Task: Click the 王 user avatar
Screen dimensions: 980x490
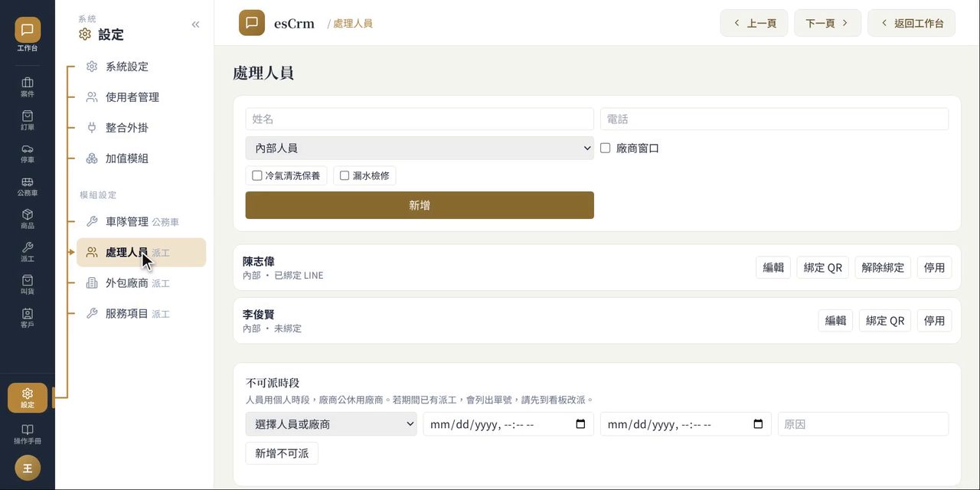Action: coord(28,468)
